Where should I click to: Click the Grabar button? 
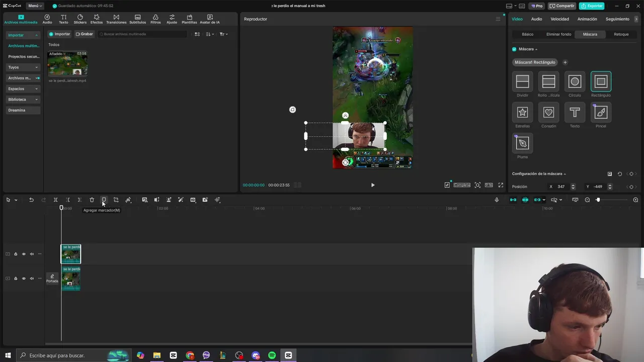[85, 34]
